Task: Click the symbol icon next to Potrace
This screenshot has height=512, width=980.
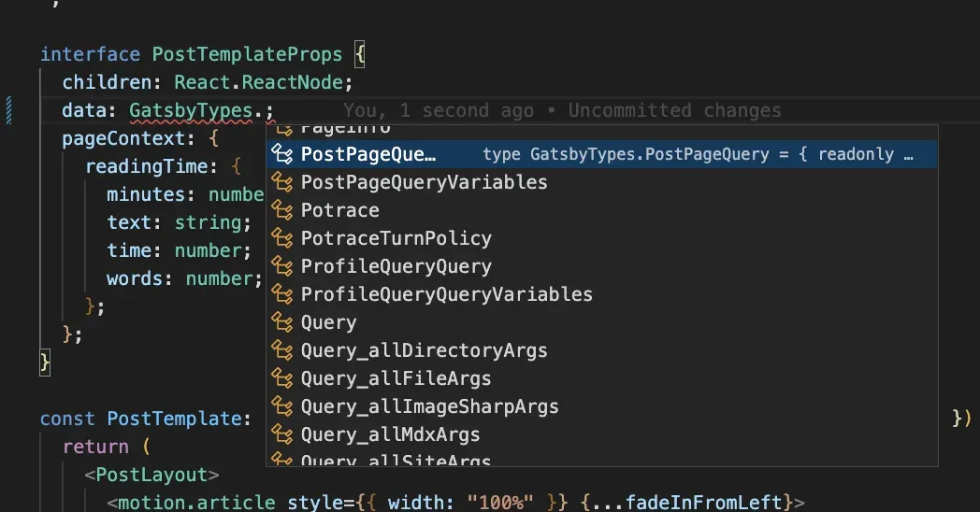Action: pos(281,210)
